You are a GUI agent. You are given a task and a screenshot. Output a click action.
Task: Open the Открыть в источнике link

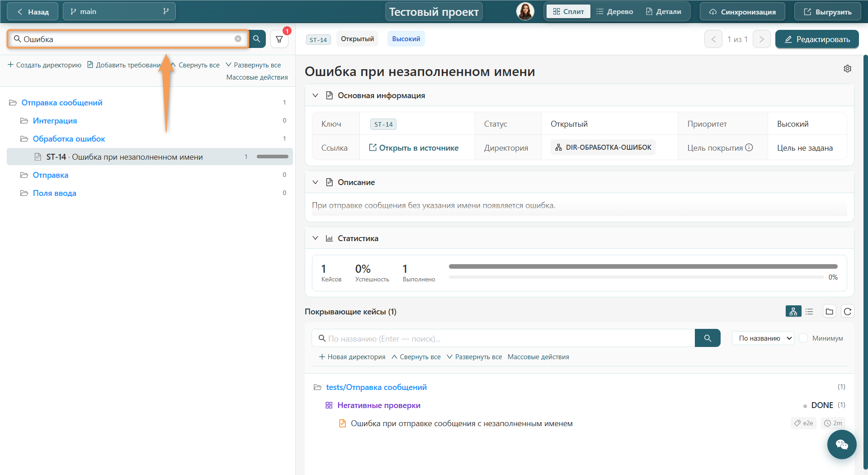[x=414, y=147]
